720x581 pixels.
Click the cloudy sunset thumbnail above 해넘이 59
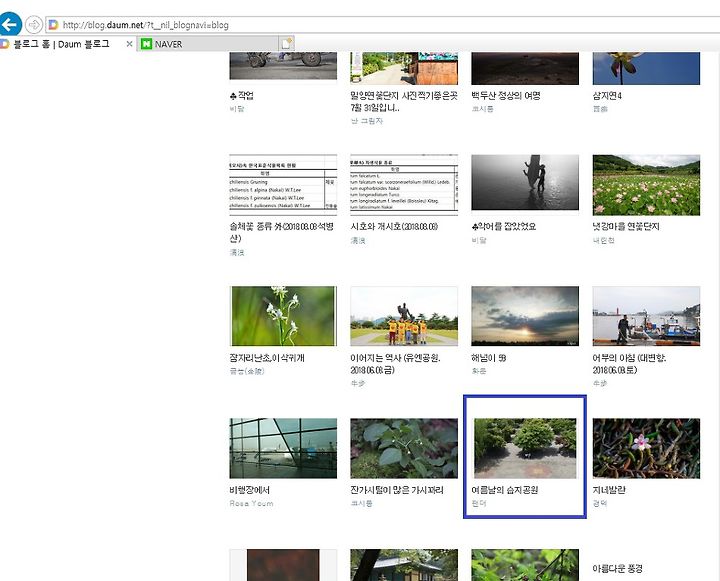525,316
